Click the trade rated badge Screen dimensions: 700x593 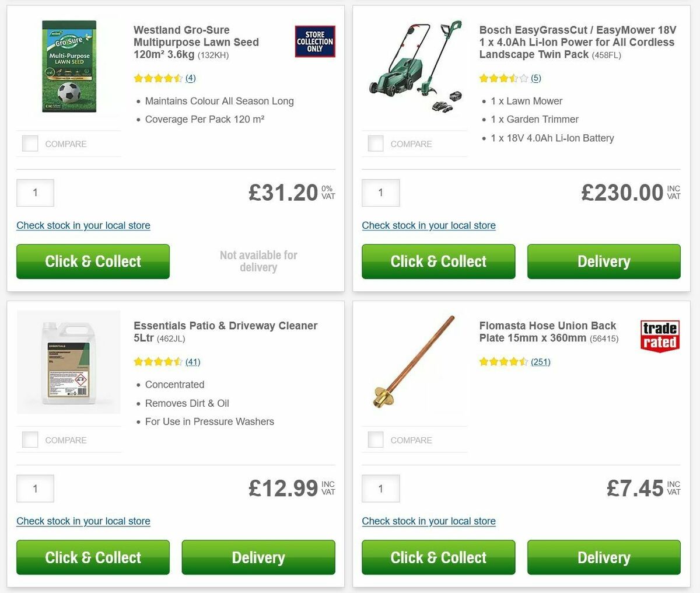pyautogui.click(x=660, y=334)
